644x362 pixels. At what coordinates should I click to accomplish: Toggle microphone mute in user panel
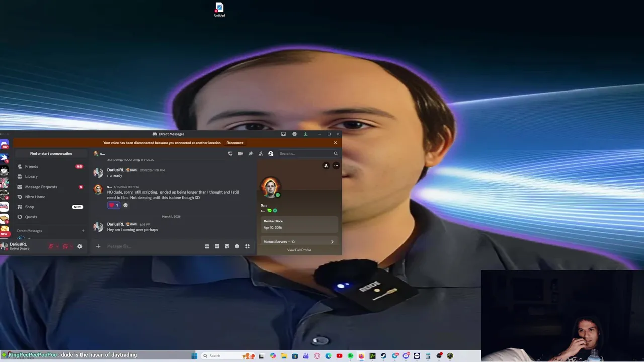pyautogui.click(x=51, y=246)
